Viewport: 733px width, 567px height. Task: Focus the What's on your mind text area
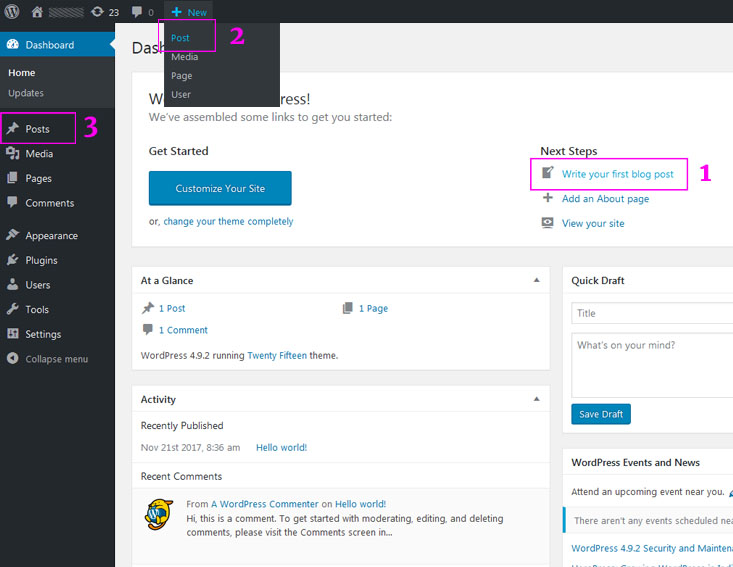coord(652,366)
